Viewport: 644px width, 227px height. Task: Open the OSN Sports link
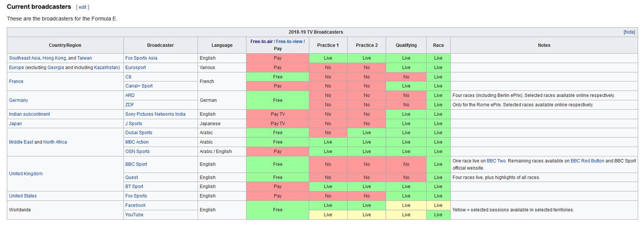click(137, 151)
